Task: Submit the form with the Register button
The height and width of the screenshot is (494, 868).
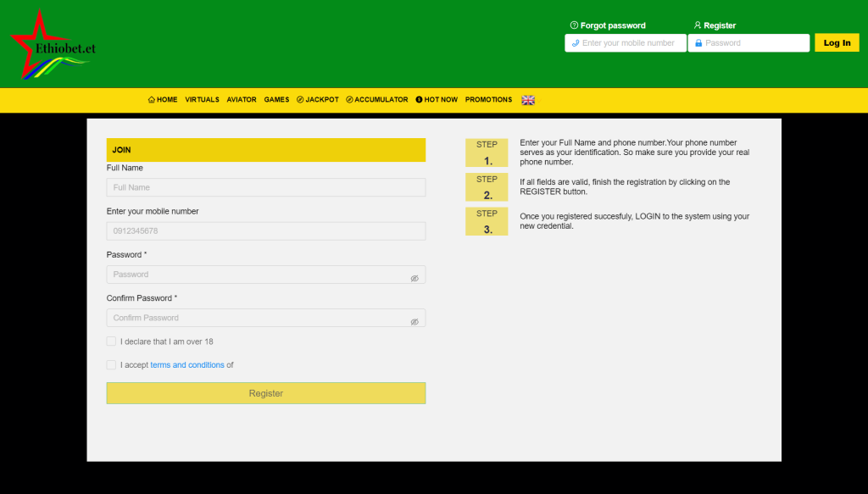Action: (x=266, y=393)
